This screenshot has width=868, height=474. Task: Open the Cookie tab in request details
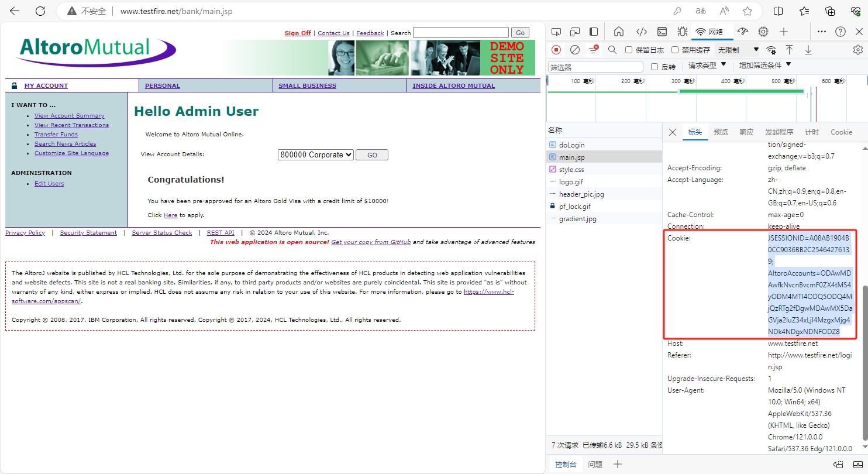pos(841,132)
